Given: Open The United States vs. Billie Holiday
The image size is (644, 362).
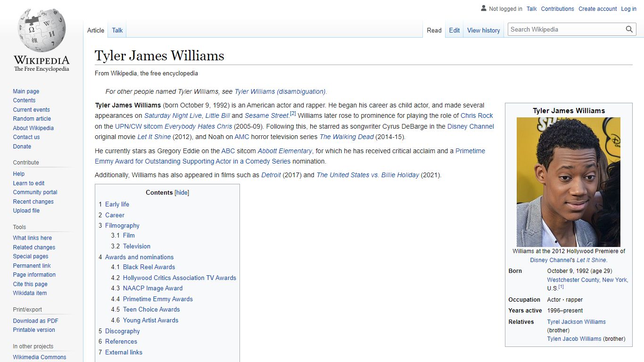Looking at the screenshot, I should [368, 175].
